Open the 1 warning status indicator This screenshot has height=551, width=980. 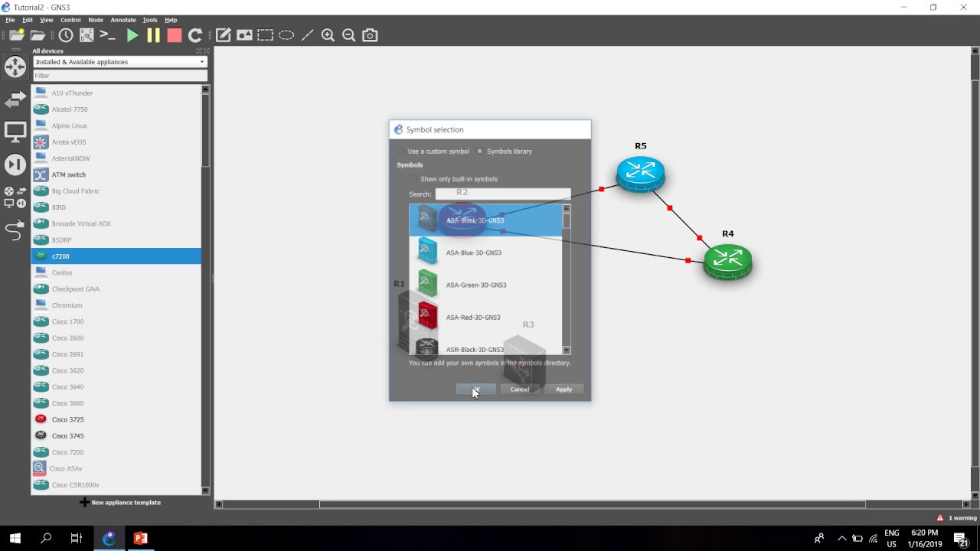point(956,518)
